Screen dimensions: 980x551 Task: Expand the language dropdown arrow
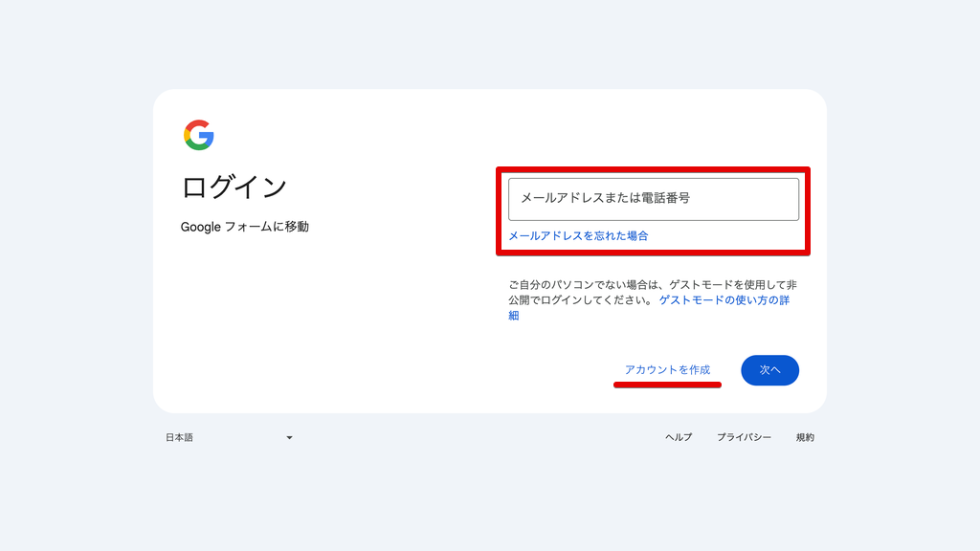(289, 438)
